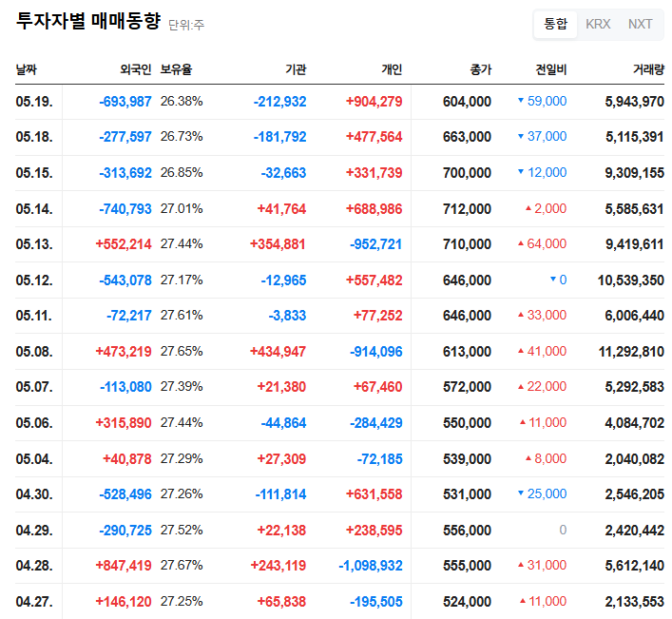Screen dimensions: 672x619
Task: Click closing price 712,000
Action: (467, 209)
